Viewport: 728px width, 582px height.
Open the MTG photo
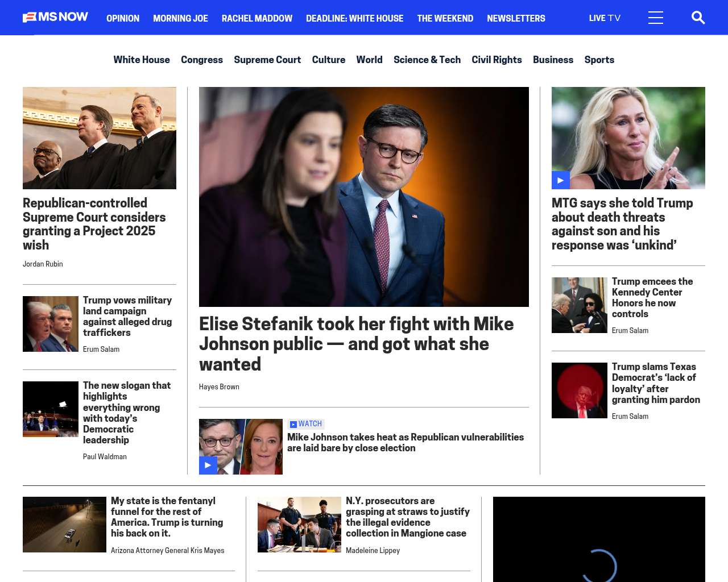[628, 138]
